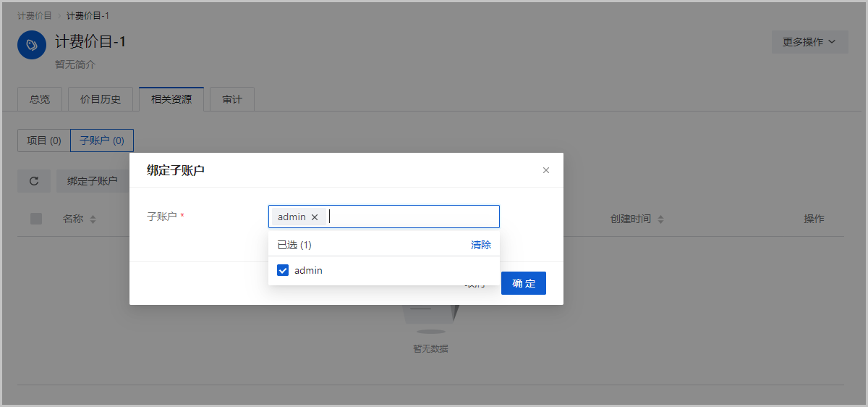
Task: Sort by 名称 column arrows
Action: coord(93,219)
